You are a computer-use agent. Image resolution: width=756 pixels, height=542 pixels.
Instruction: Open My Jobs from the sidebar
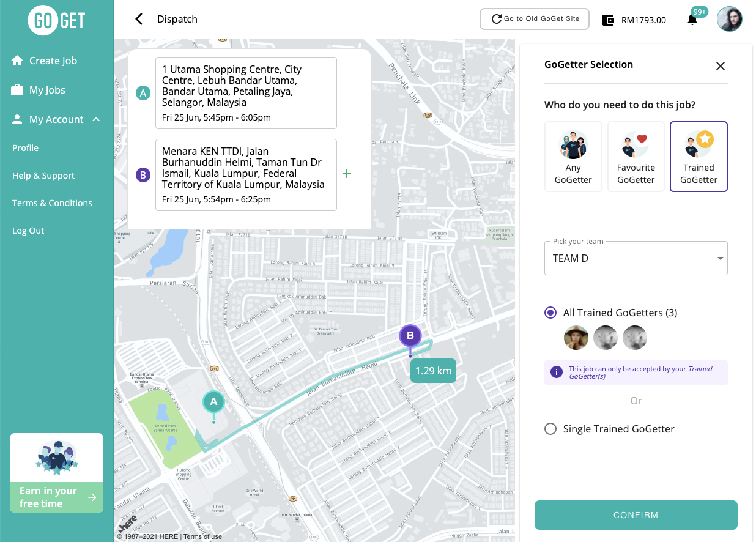tap(47, 90)
